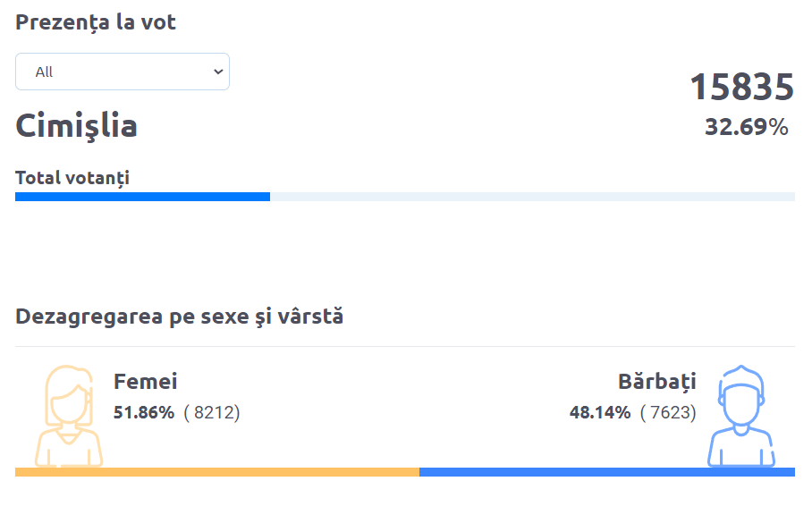Click the unfilled part of turnout bar

[x=532, y=197]
